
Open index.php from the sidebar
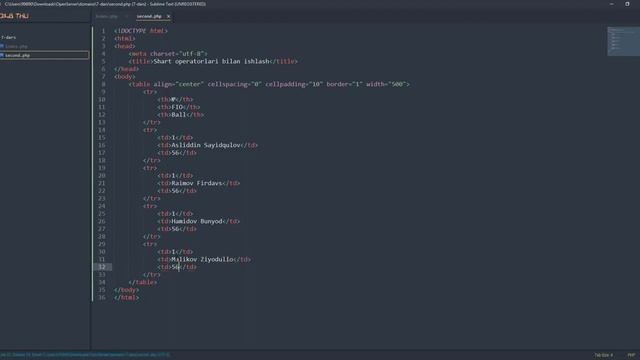click(16, 46)
